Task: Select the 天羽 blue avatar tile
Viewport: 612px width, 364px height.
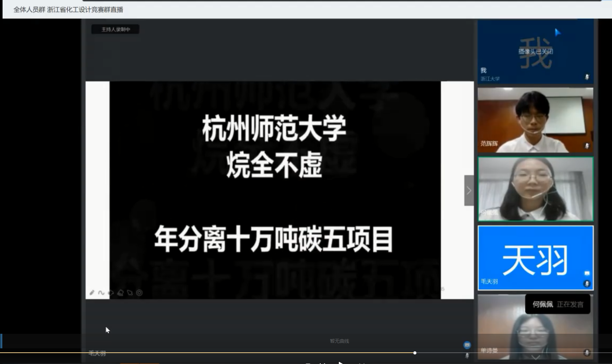Action: coord(535,257)
